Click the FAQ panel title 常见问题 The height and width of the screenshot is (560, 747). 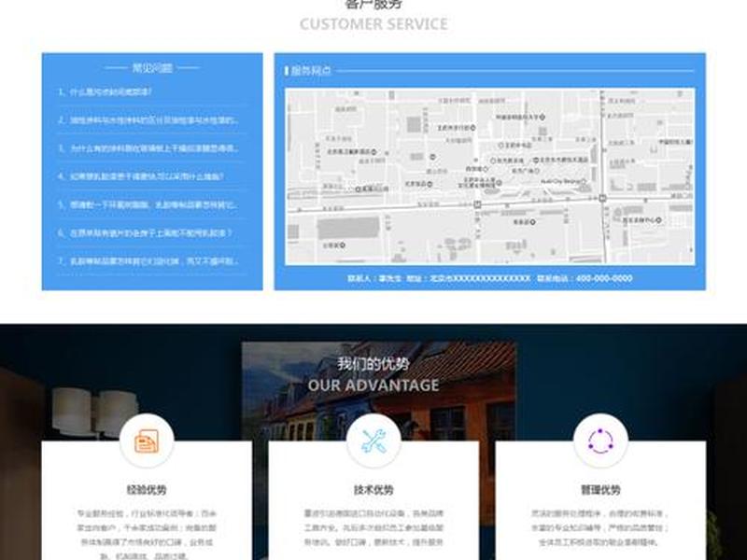152,68
